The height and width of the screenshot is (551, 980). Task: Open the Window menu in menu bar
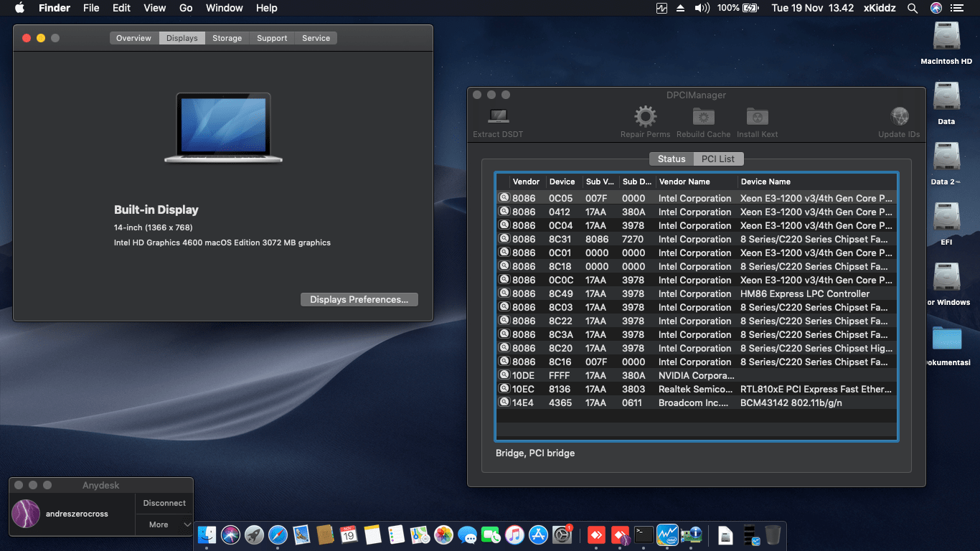tap(224, 8)
